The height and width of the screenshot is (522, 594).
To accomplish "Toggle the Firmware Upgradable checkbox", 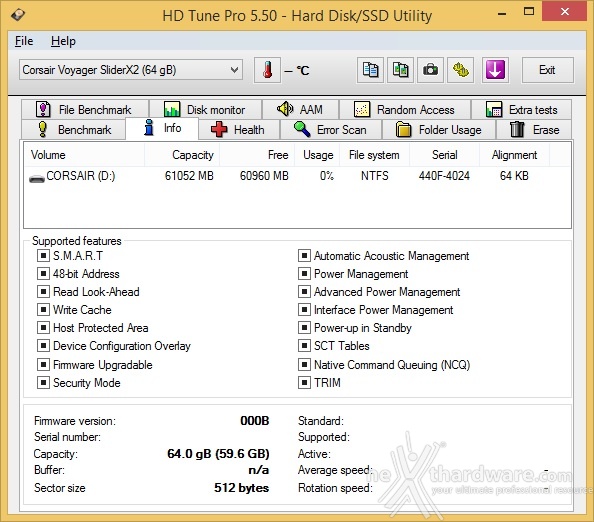I will tap(43, 364).
